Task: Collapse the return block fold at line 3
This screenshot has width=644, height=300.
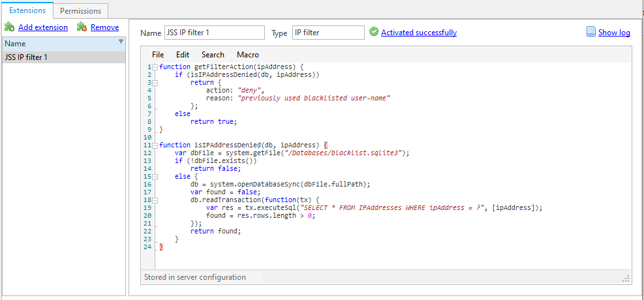Action: pyautogui.click(x=155, y=83)
